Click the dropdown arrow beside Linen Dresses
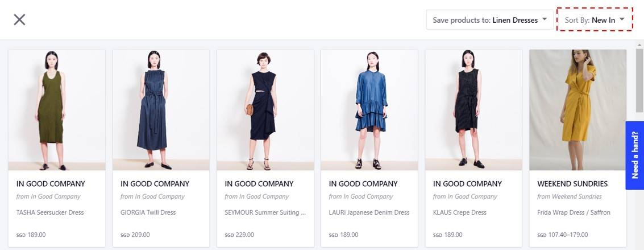644x250 pixels. coord(545,19)
